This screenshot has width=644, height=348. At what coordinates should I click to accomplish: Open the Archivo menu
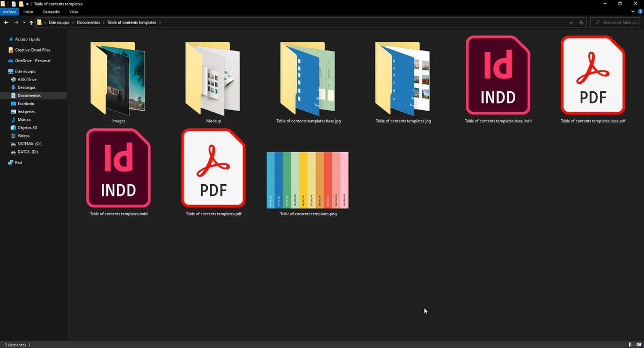tap(10, 11)
